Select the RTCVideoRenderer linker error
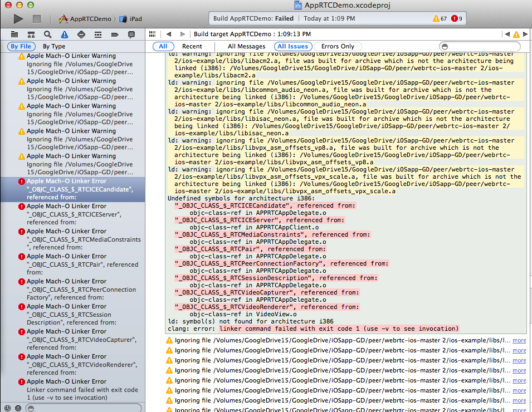The width and height of the screenshot is (532, 412). pyautogui.click(x=72, y=365)
